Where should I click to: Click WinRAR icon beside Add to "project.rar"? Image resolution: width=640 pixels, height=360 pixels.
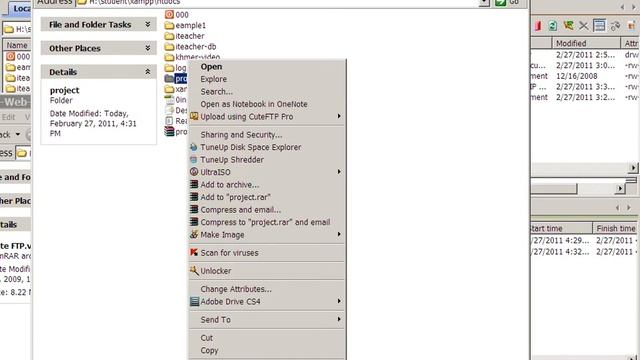(194, 197)
